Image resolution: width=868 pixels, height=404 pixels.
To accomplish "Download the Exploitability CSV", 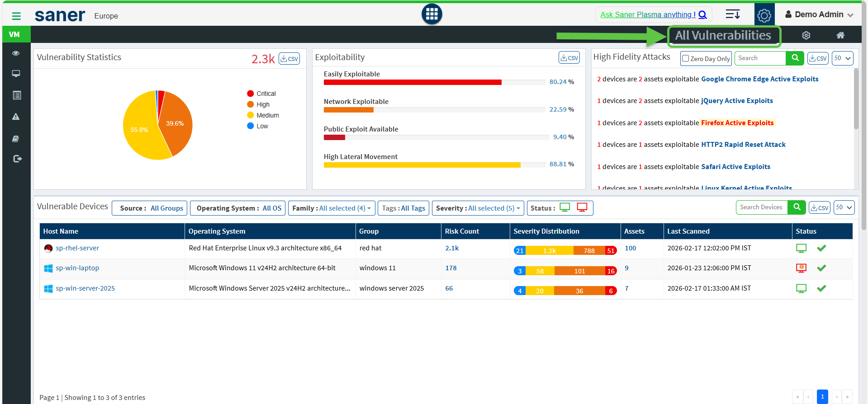I will pyautogui.click(x=569, y=58).
